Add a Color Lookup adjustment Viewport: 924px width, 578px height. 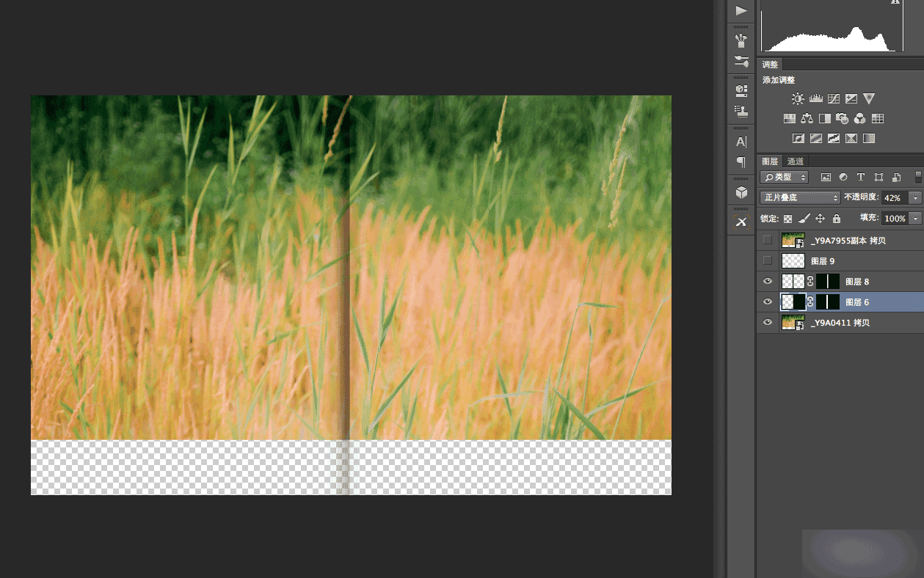(x=878, y=118)
